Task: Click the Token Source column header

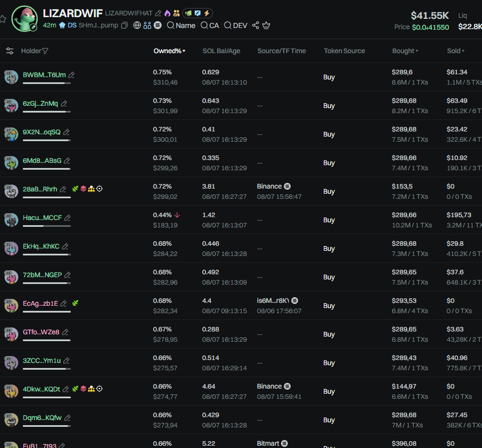Action: tap(344, 51)
